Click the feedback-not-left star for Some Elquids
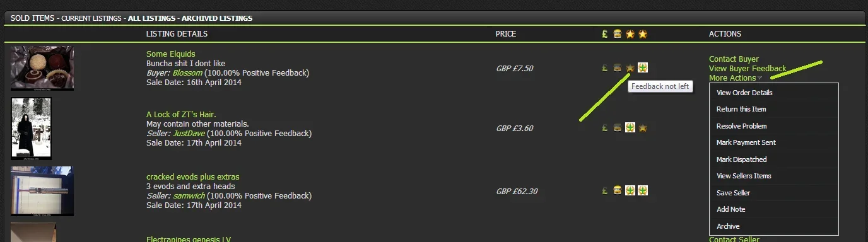This screenshot has width=868, height=242. tap(630, 68)
